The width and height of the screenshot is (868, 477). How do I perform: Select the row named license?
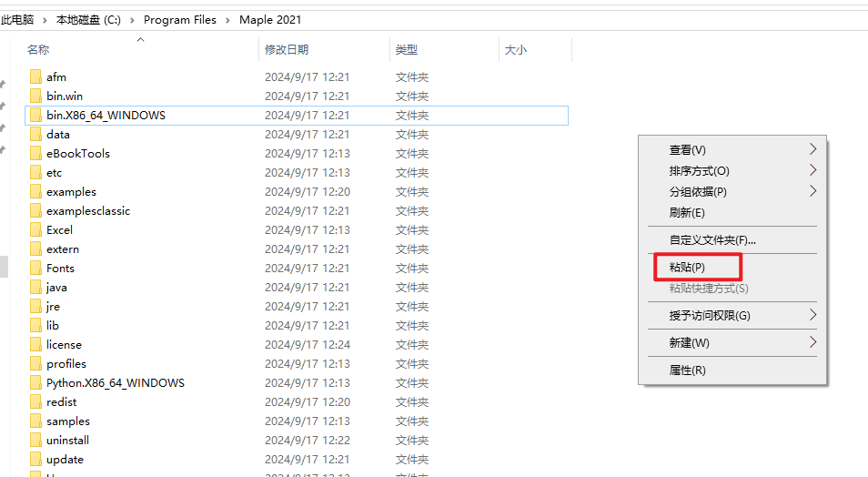[x=297, y=345]
